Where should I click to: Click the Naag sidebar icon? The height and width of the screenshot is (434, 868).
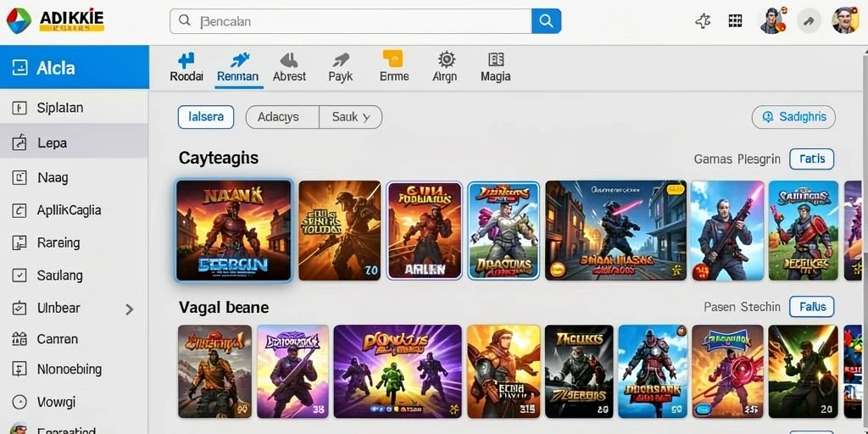click(19, 178)
